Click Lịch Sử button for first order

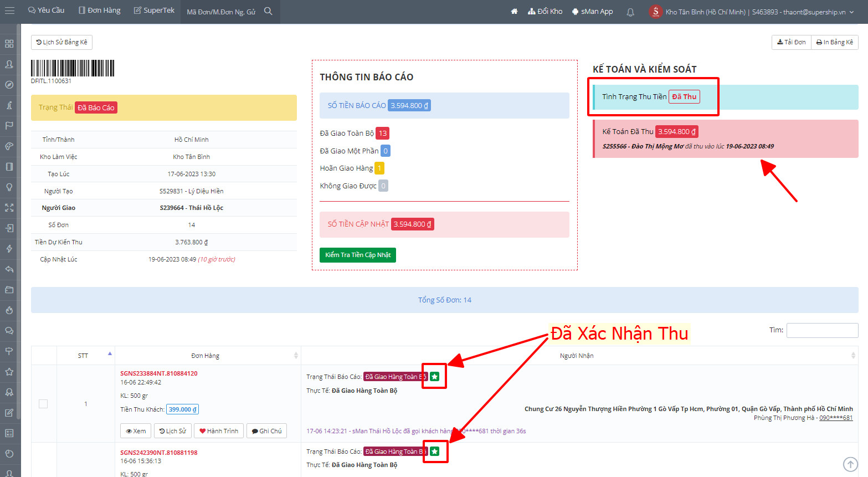pyautogui.click(x=172, y=431)
